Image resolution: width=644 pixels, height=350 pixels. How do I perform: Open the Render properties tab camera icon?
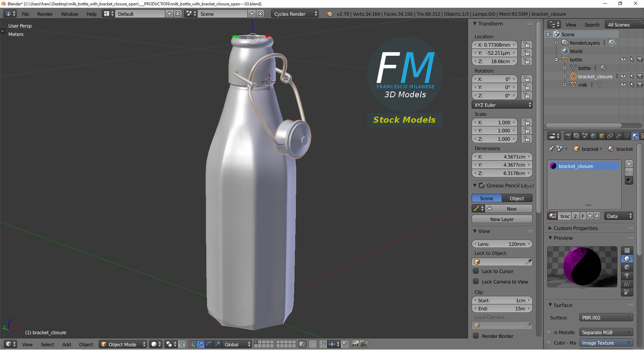point(568,136)
